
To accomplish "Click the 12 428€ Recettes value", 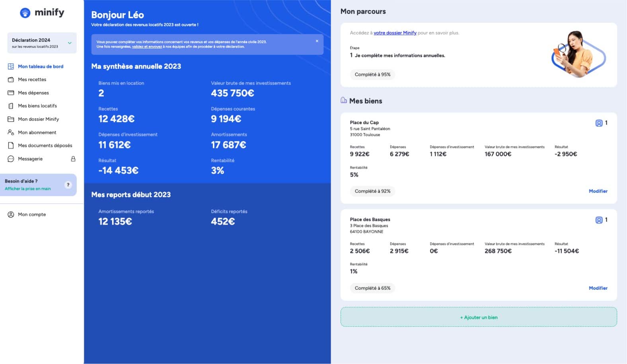I will [117, 119].
